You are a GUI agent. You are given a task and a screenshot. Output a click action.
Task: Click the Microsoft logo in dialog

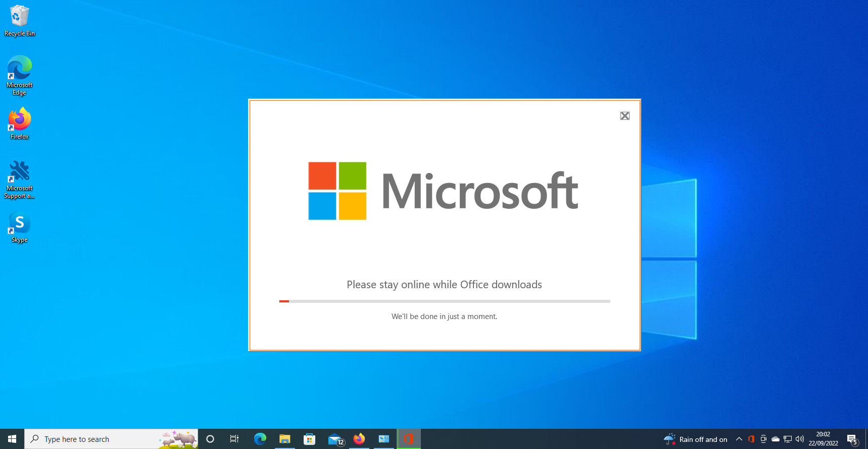click(443, 191)
